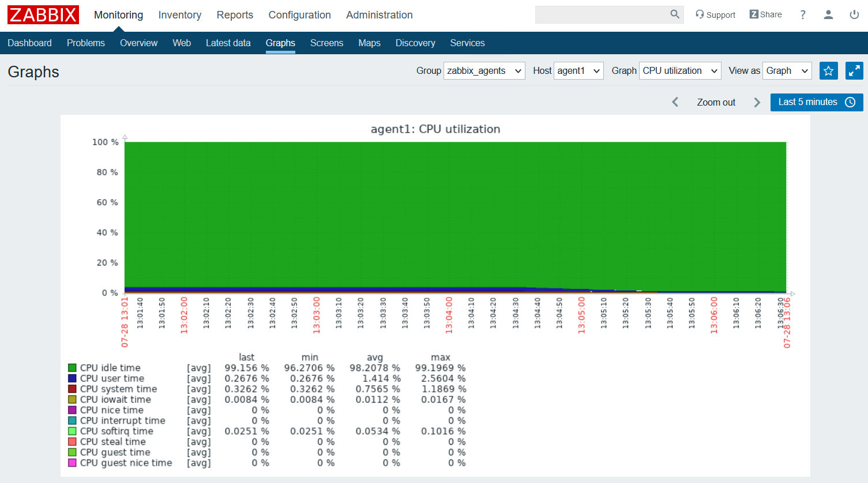Click the ZABBIX logo
The width and height of the screenshot is (868, 483).
pos(43,14)
